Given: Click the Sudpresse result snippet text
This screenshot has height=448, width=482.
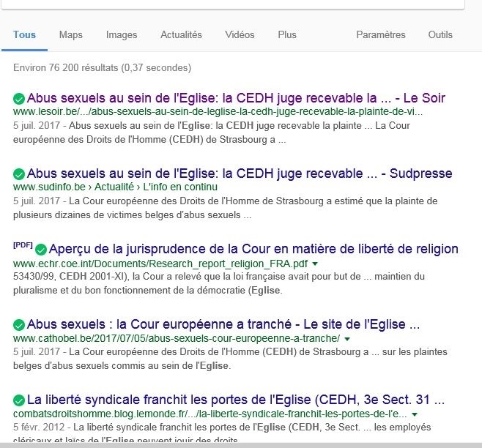Looking at the screenshot, I should coord(226,208).
